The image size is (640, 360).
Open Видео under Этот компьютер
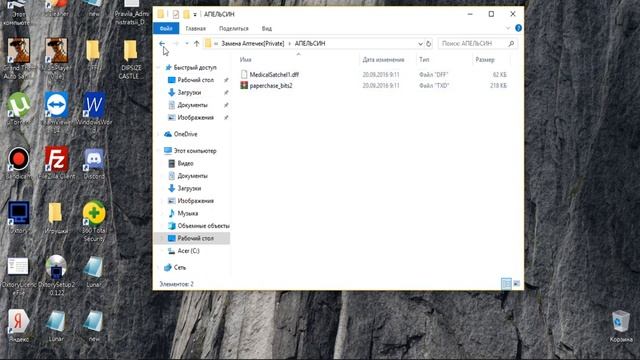tap(185, 163)
